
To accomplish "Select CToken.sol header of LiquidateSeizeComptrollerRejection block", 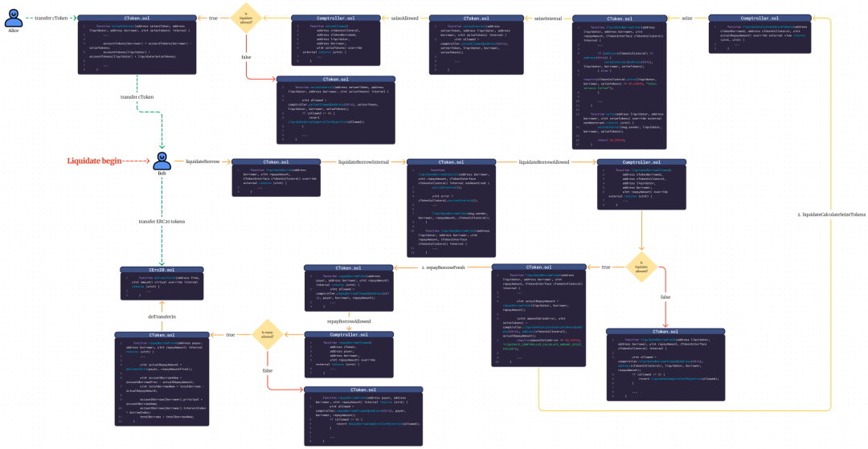I will [x=335, y=80].
